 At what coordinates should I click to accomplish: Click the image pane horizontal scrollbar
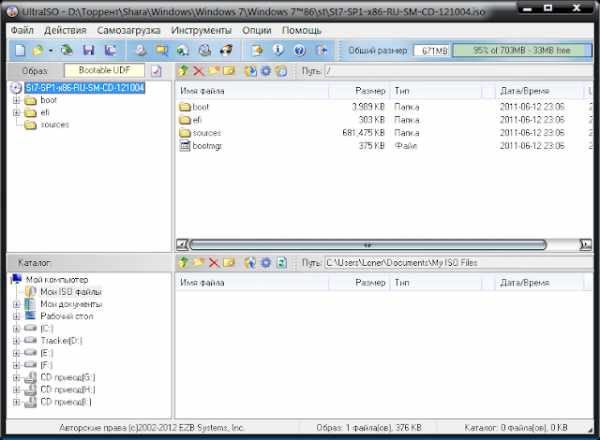[x=367, y=243]
